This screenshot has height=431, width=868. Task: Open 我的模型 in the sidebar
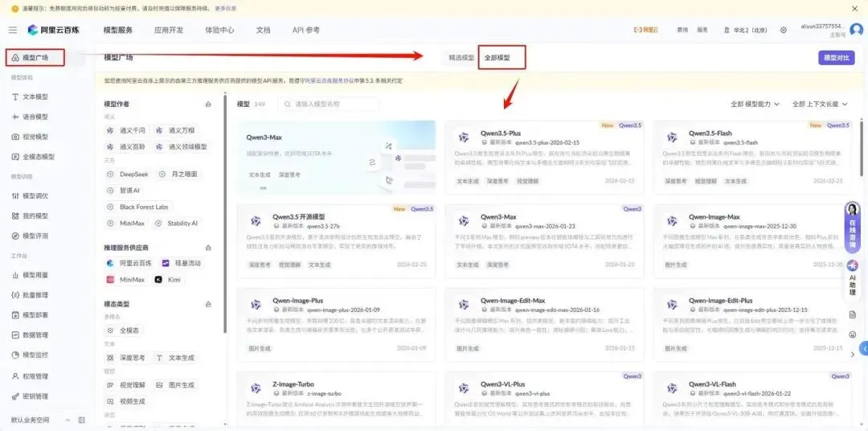(35, 215)
